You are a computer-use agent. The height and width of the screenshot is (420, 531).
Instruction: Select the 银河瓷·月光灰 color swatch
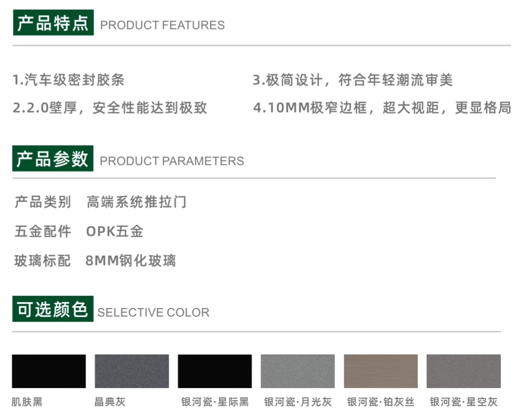(x=298, y=371)
